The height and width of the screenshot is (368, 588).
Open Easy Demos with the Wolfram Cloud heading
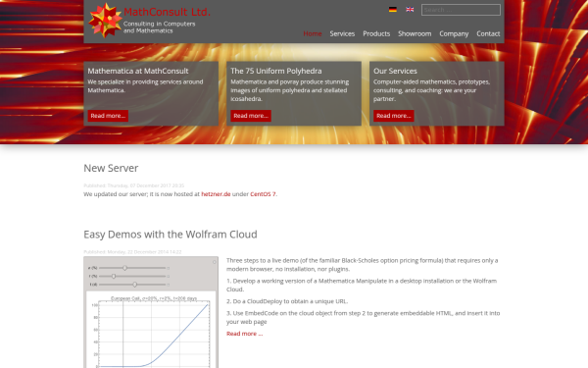[x=171, y=235]
